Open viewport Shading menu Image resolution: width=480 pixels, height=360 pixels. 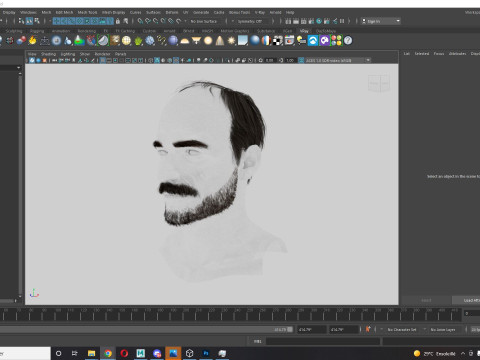point(48,54)
